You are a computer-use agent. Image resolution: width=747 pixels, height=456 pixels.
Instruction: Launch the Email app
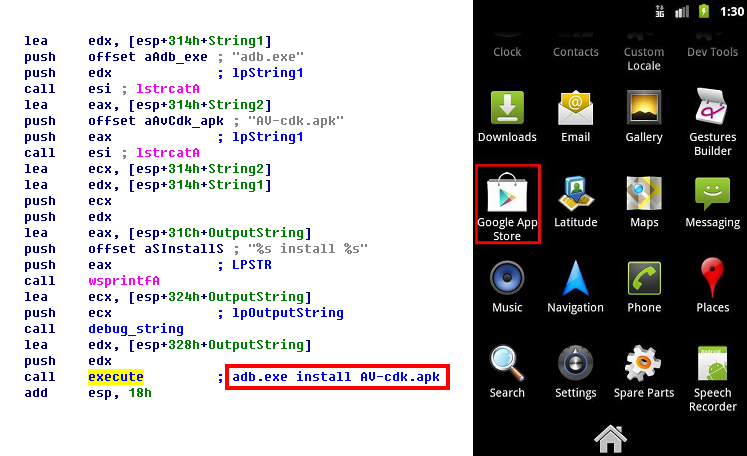click(575, 116)
